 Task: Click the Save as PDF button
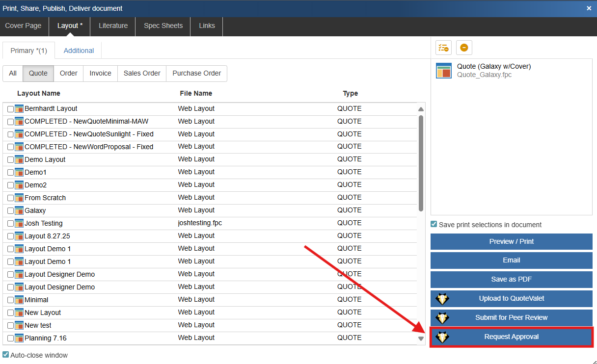coord(511,279)
